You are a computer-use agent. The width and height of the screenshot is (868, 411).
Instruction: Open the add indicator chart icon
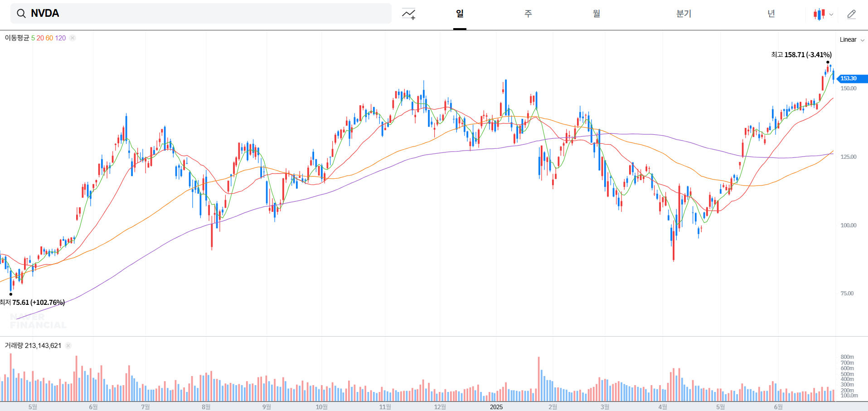click(x=408, y=14)
